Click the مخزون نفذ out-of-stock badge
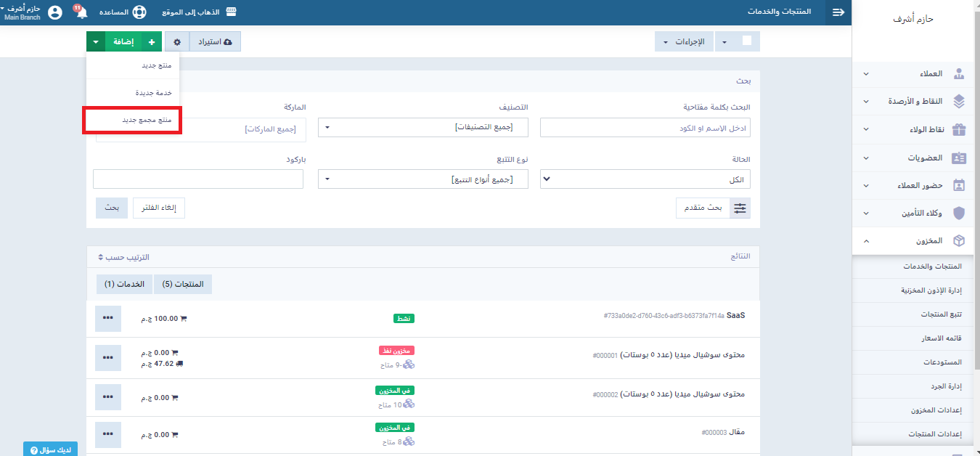This screenshot has width=980, height=456. (x=396, y=351)
